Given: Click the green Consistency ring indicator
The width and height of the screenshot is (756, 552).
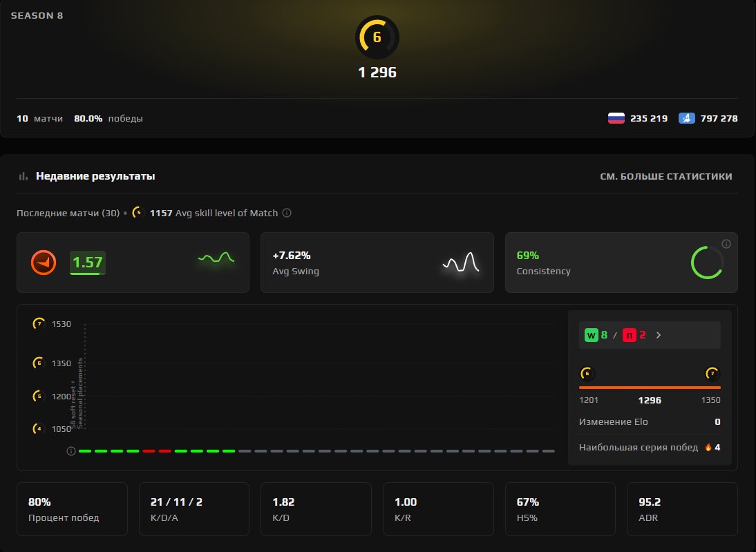Looking at the screenshot, I should click(x=708, y=263).
